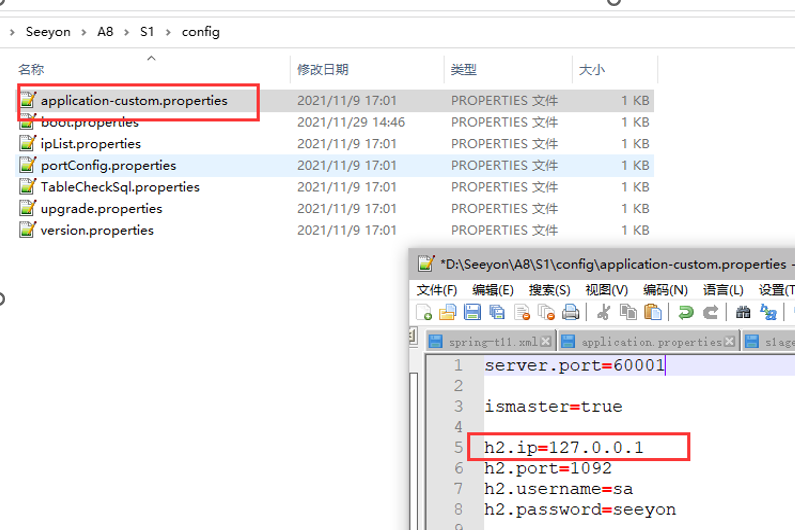Go to A8 folder in breadcrumb
795x530 pixels.
coord(105,32)
